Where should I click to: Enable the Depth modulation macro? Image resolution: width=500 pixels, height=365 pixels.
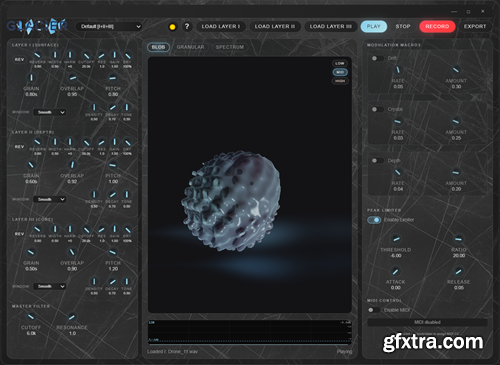coord(377,161)
